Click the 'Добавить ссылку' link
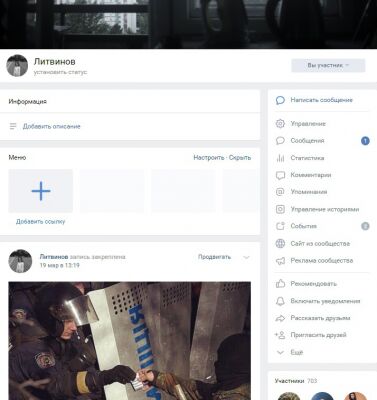The height and width of the screenshot is (400, 377). pyautogui.click(x=41, y=221)
